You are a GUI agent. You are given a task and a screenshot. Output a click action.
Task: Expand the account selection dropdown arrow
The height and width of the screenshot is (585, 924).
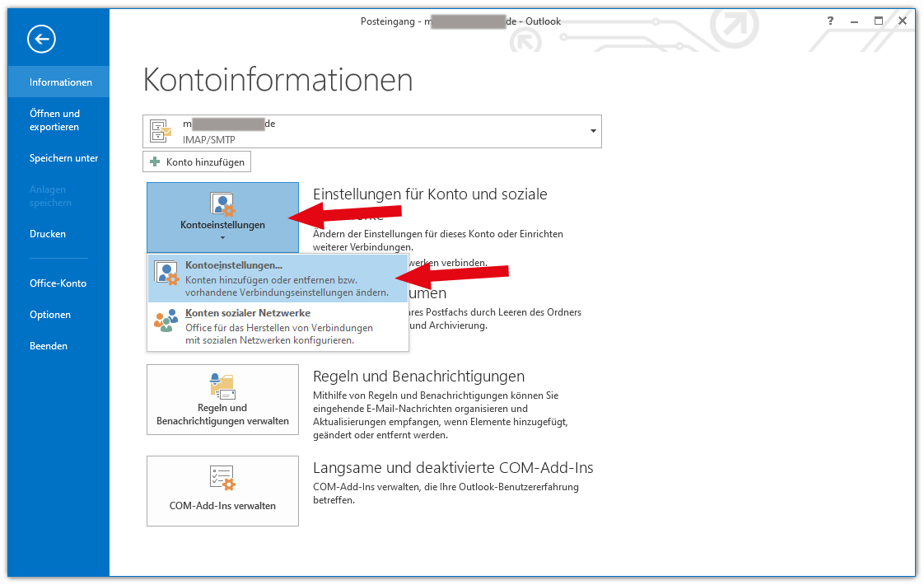[593, 132]
